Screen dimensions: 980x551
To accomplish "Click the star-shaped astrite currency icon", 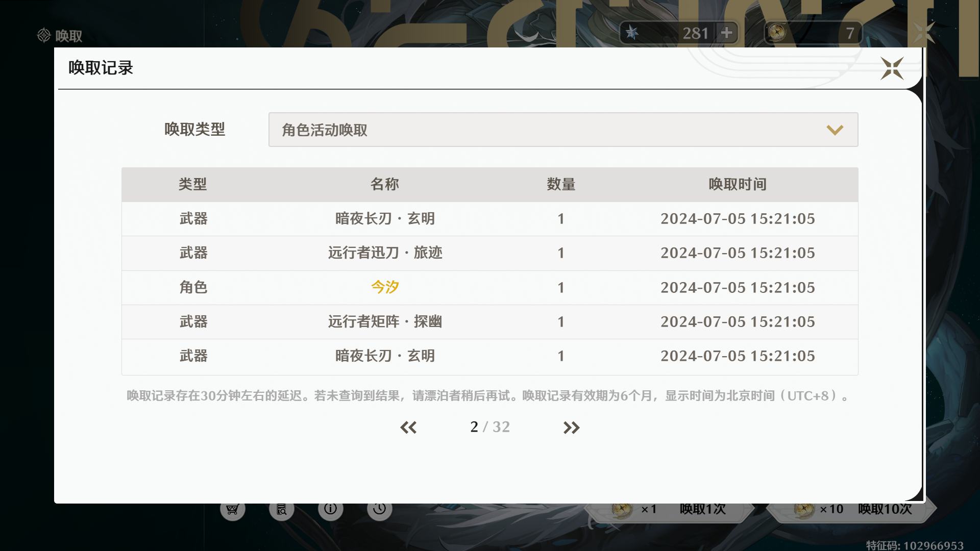I will click(x=632, y=33).
